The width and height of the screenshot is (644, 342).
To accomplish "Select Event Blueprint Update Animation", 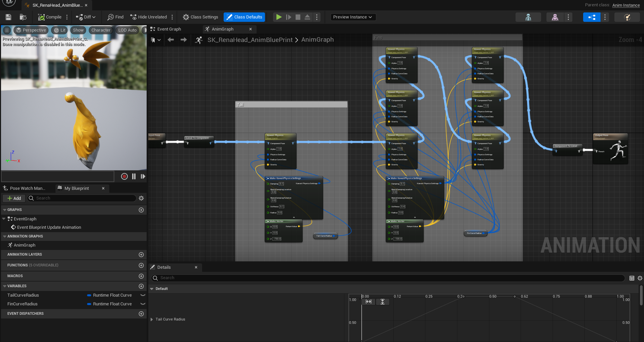I will click(x=49, y=227).
